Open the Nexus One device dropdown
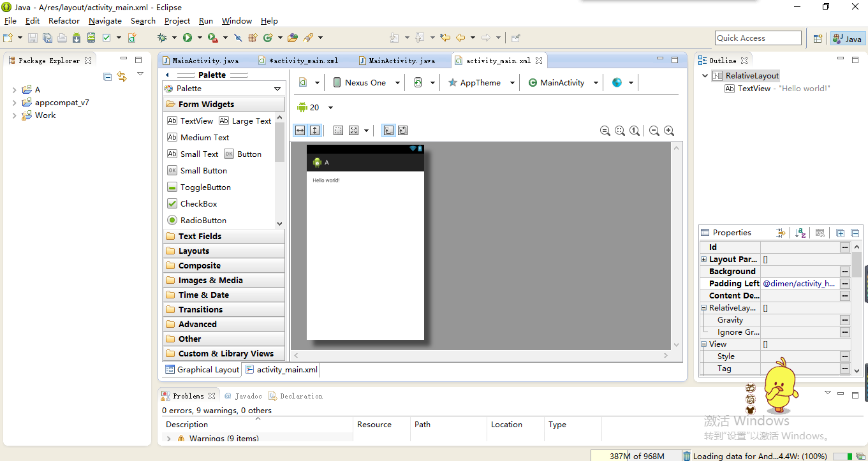Screen dimensions: 868x461 click(366, 83)
